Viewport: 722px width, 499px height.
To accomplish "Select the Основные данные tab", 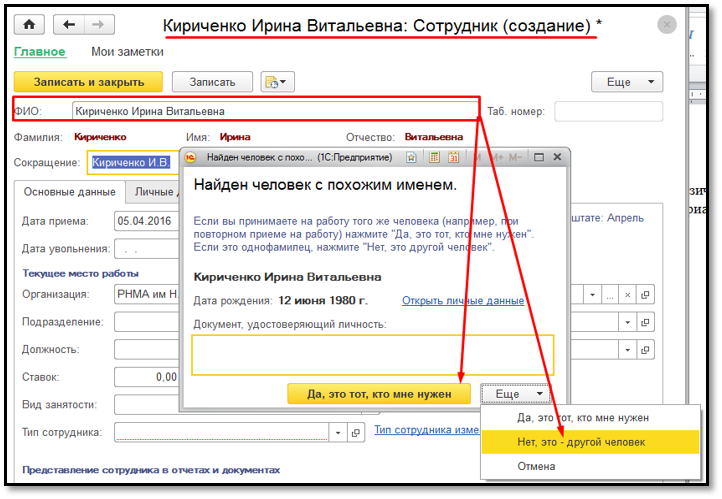I will 70,192.
